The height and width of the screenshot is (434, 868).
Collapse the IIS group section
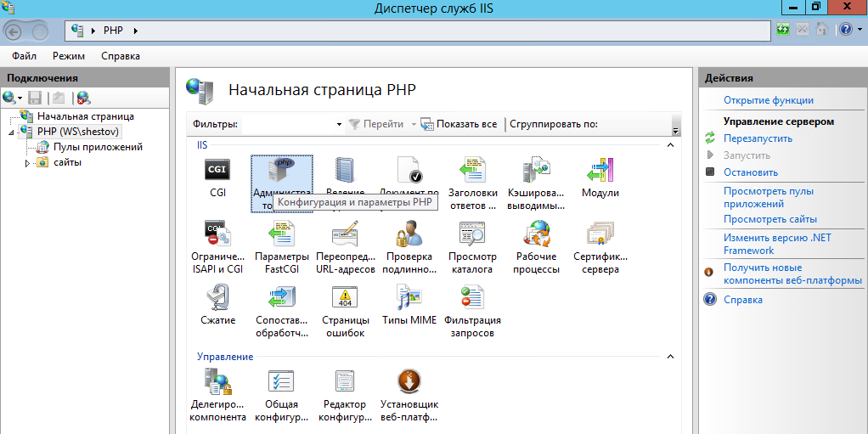pos(670,145)
